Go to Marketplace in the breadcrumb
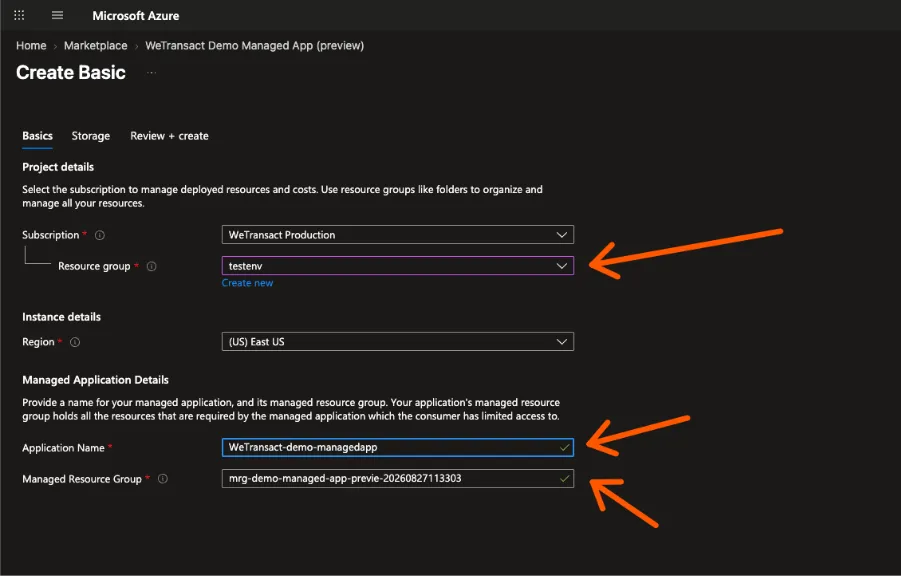The height and width of the screenshot is (576, 901). pyautogui.click(x=95, y=45)
